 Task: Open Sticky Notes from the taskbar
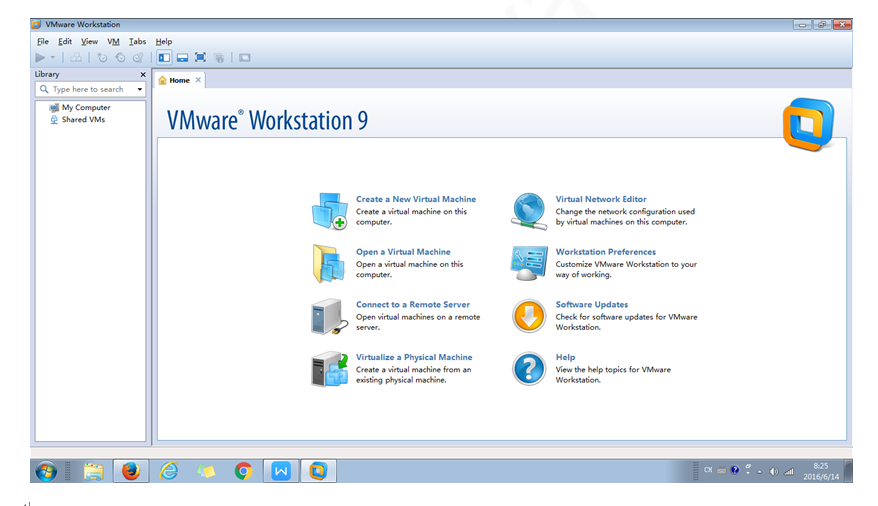(206, 471)
